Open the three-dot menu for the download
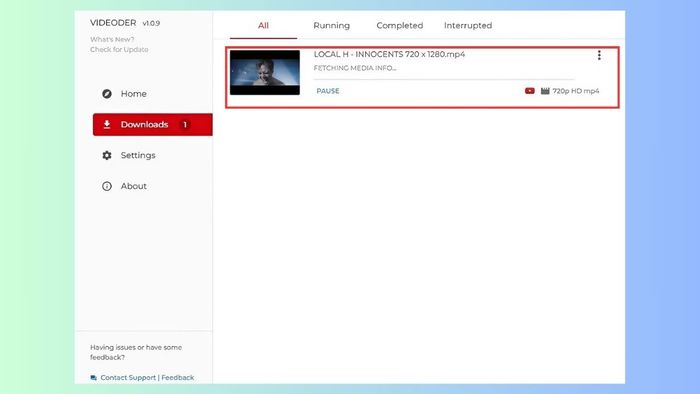The width and height of the screenshot is (700, 394). [x=599, y=55]
